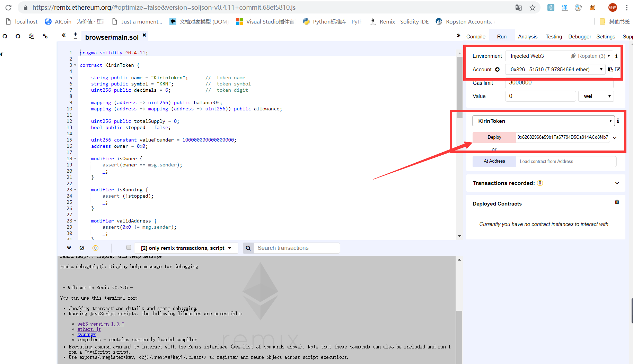633x364 pixels.
Task: Open the MetaMask fox extension
Action: point(592,7)
